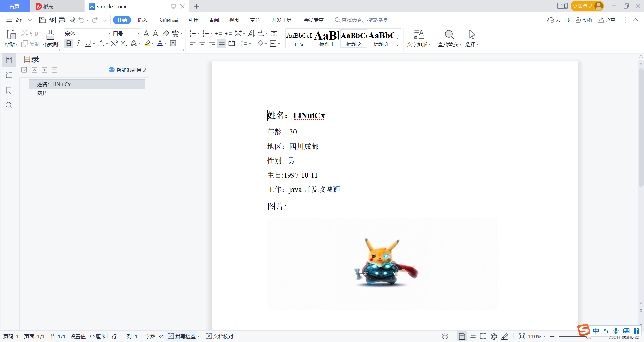Image resolution: width=644 pixels, height=342 pixels.
Task: Apply the 标题 1 style
Action: 326,38
